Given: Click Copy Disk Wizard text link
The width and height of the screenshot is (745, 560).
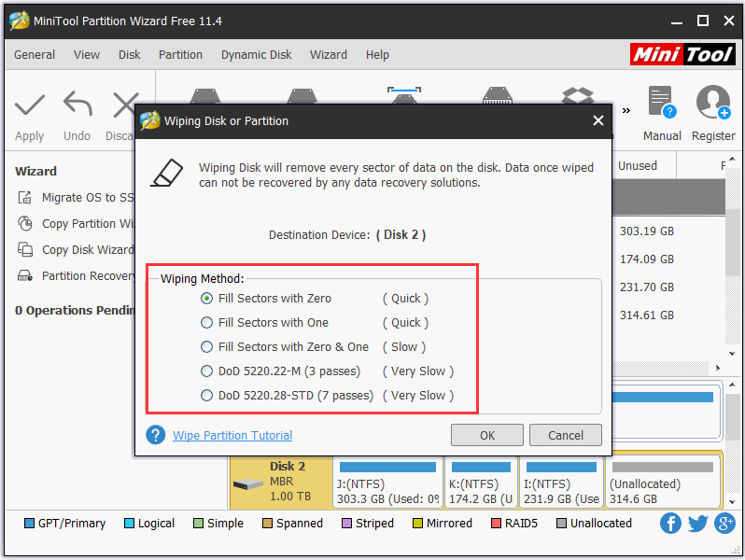Looking at the screenshot, I should coord(89,249).
